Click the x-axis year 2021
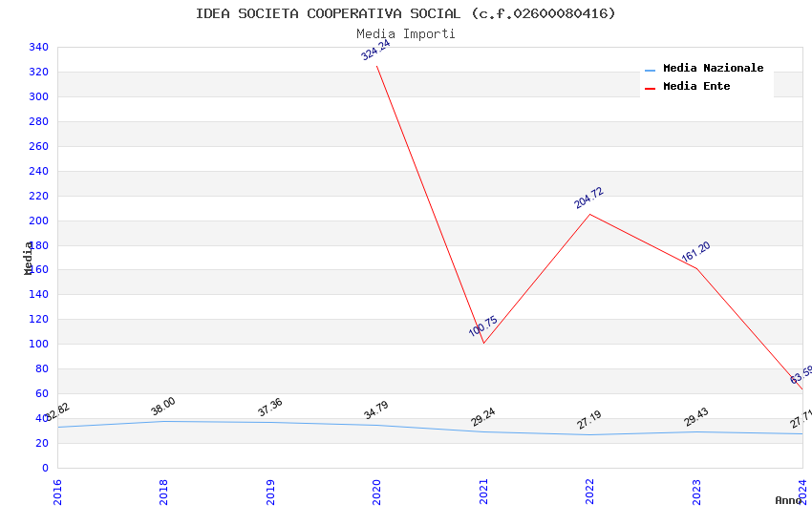812x525 pixels. coord(483,492)
